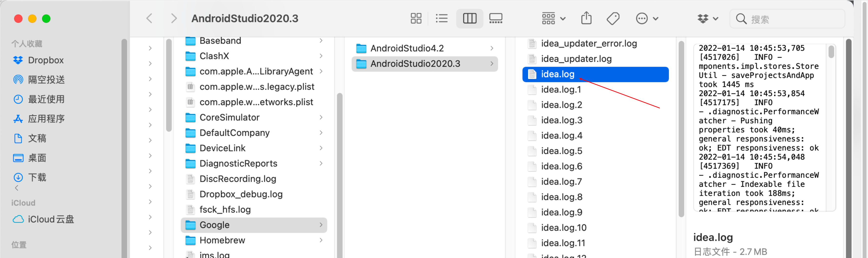Select the DefaultCompany folder
Viewport: 868px width, 258px height.
(254, 132)
